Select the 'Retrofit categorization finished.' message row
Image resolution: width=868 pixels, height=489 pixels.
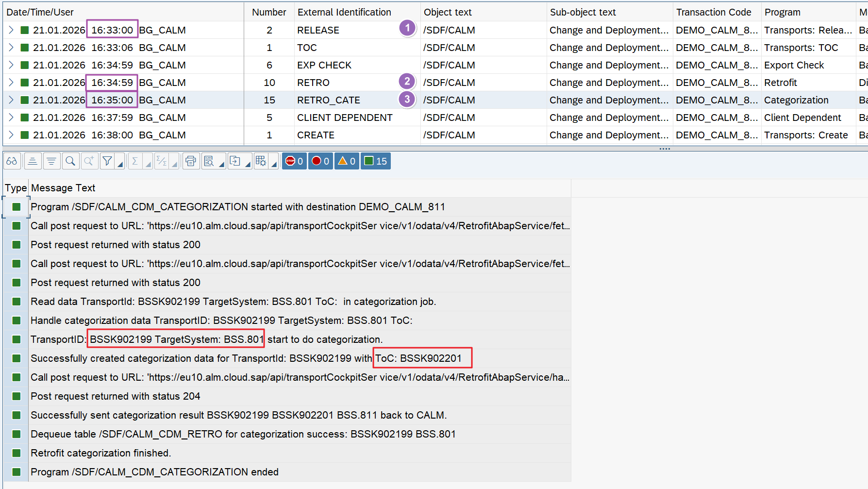click(100, 453)
